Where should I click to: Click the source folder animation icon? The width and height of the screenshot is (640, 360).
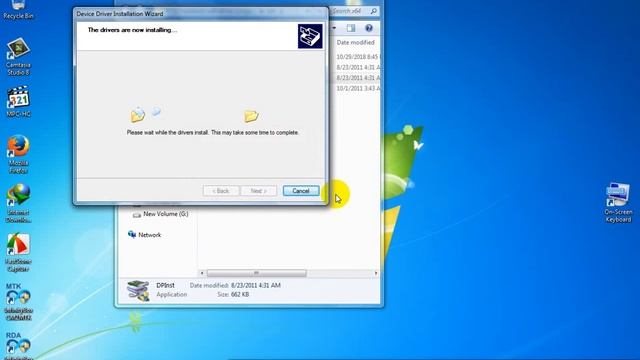(138, 115)
